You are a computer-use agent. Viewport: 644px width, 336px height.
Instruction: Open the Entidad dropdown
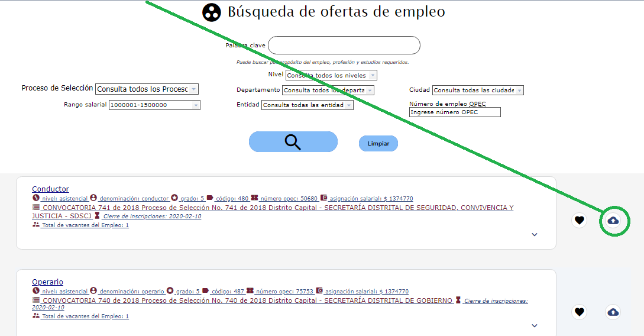coord(307,105)
